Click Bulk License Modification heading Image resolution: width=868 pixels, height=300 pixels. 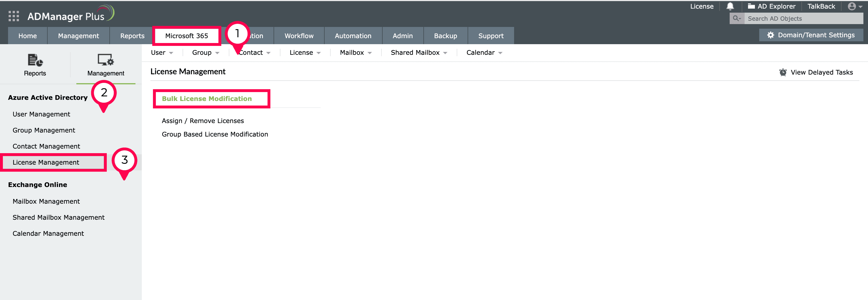tap(207, 99)
